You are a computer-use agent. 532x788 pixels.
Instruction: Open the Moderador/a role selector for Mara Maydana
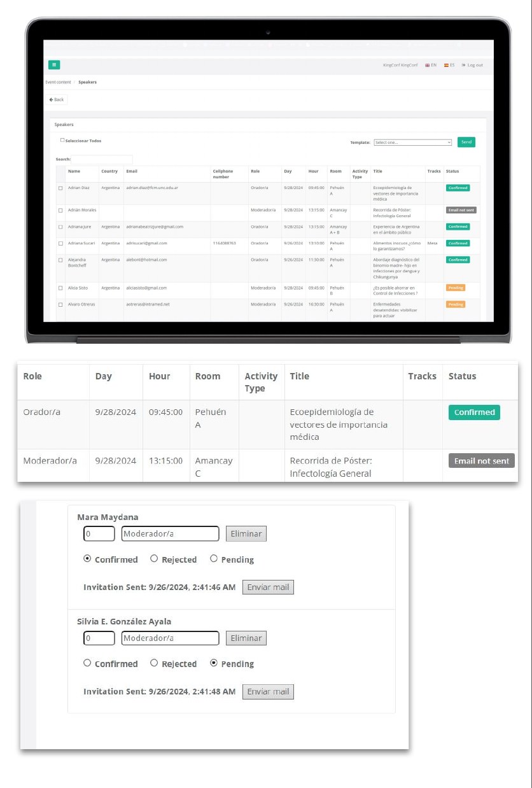pos(169,533)
